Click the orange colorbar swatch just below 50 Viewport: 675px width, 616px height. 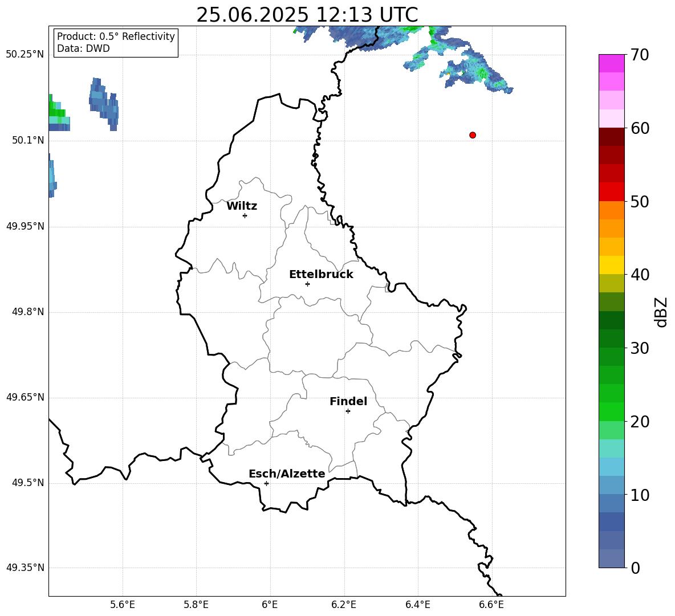612,210
